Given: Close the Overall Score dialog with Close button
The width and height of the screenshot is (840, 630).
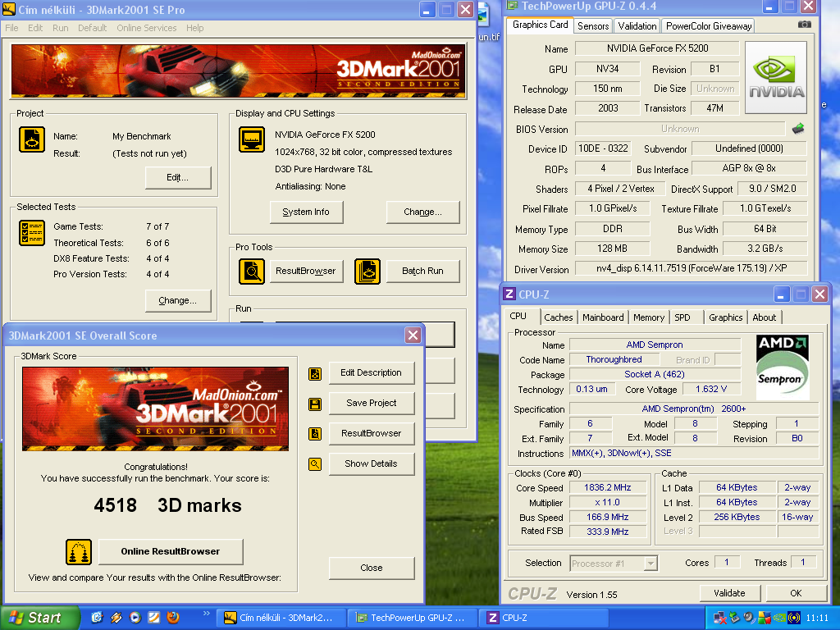Looking at the screenshot, I should tap(372, 568).
